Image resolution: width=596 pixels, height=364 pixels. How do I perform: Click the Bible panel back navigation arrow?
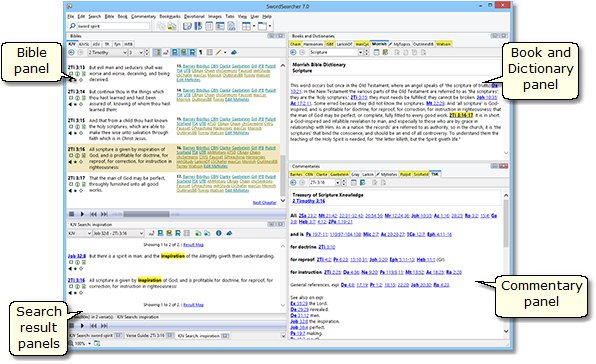click(71, 52)
